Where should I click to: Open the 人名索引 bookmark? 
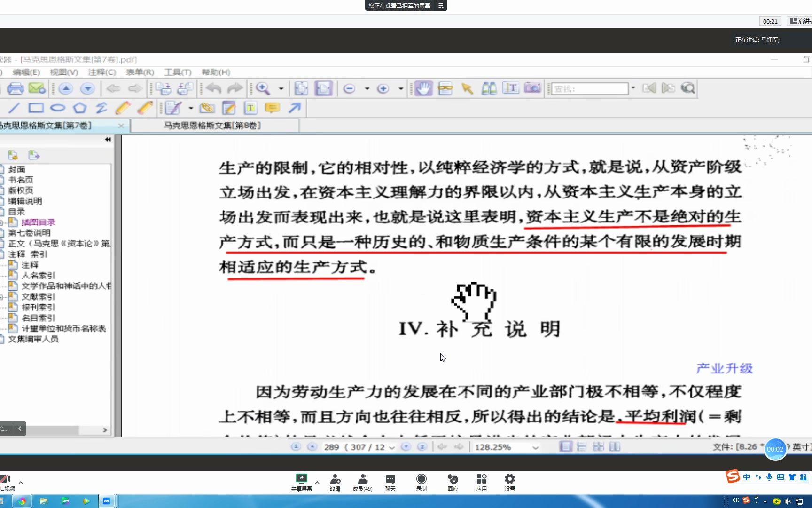pyautogui.click(x=38, y=275)
